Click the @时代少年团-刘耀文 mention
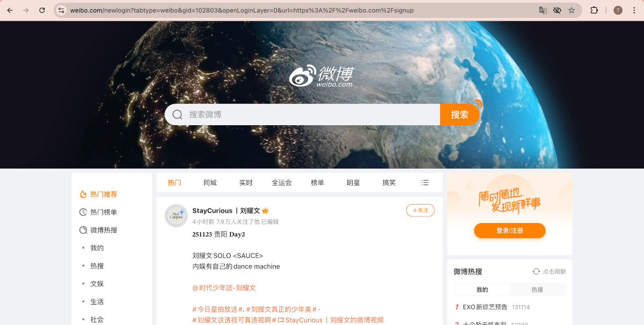Image resolution: width=644 pixels, height=325 pixels. 224,288
